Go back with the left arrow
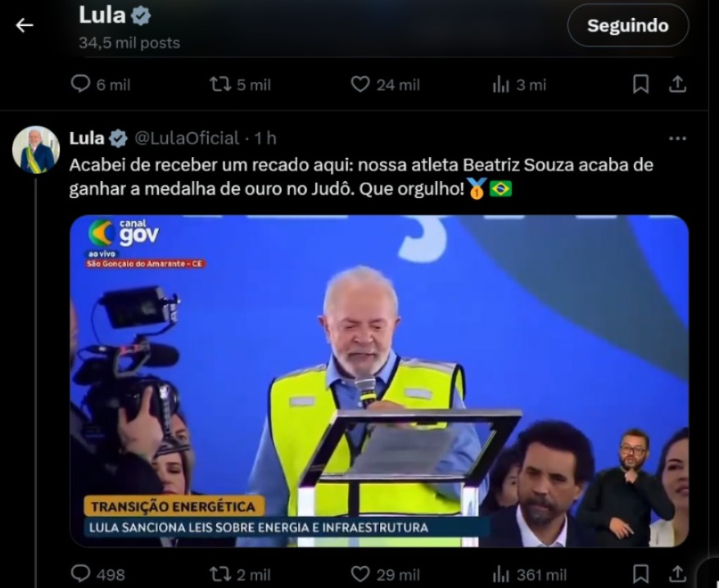The height and width of the screenshot is (588, 719). pyautogui.click(x=25, y=25)
